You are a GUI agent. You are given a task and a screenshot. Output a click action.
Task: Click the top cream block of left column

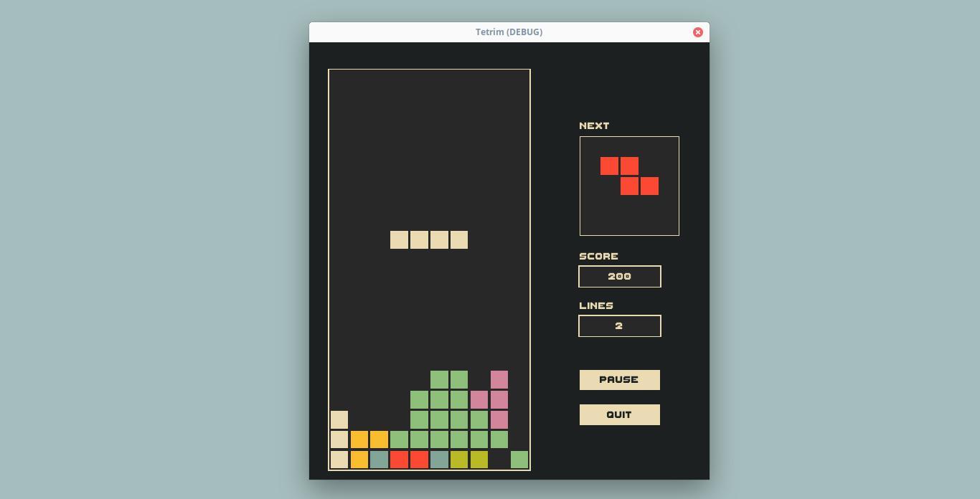(339, 419)
